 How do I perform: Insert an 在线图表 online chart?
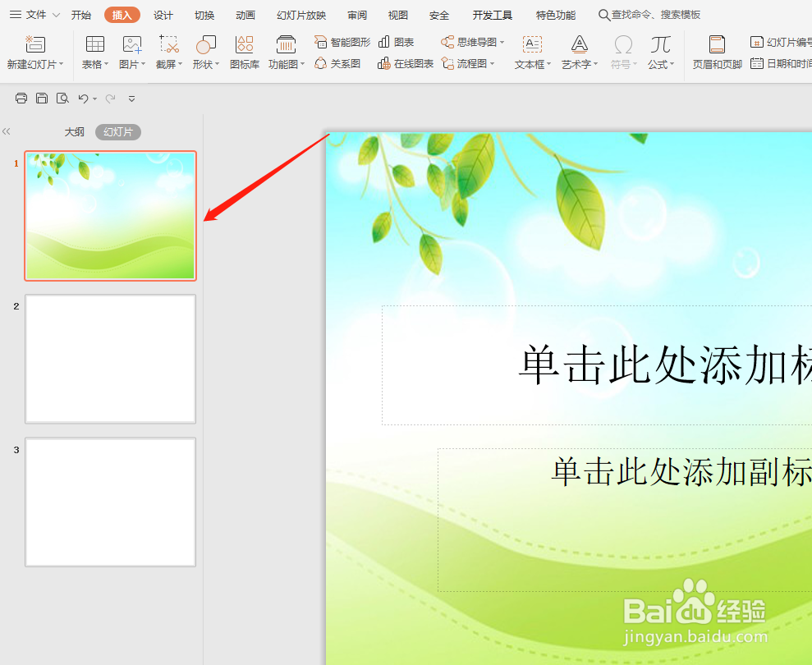pyautogui.click(x=406, y=64)
